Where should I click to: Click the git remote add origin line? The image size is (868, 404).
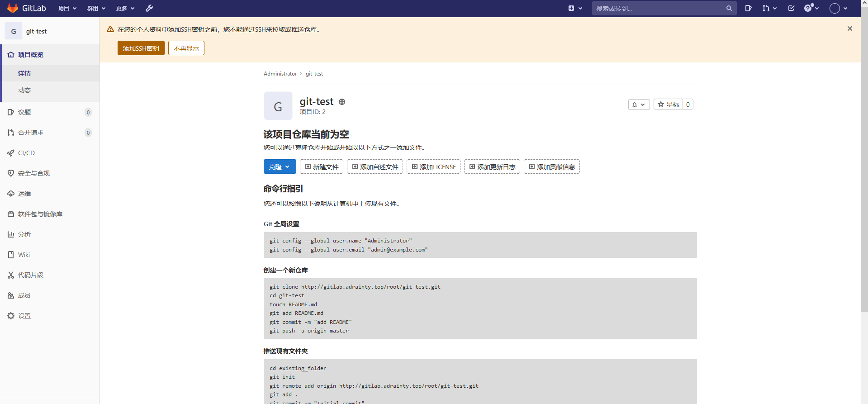coord(374,386)
